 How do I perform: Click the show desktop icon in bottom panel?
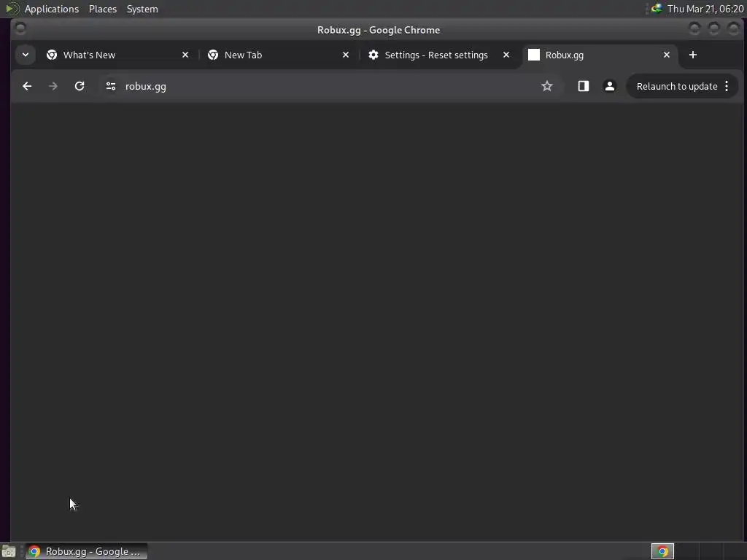click(x=9, y=551)
